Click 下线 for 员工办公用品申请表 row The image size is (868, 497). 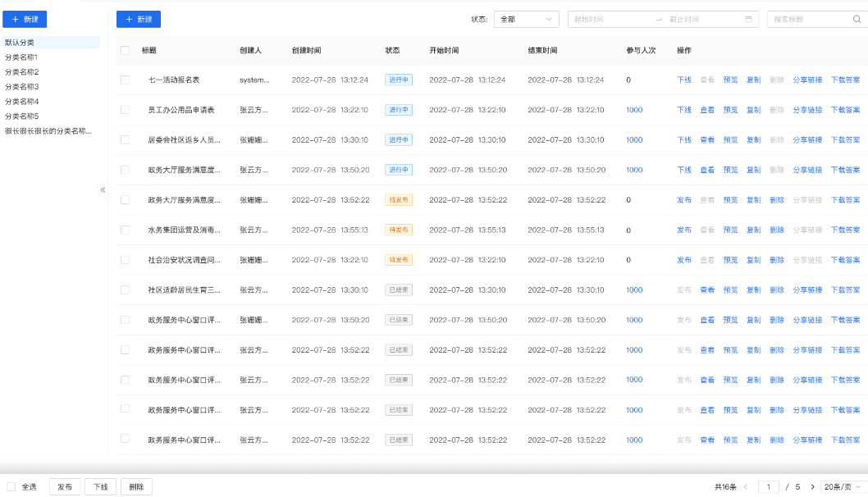pos(683,110)
